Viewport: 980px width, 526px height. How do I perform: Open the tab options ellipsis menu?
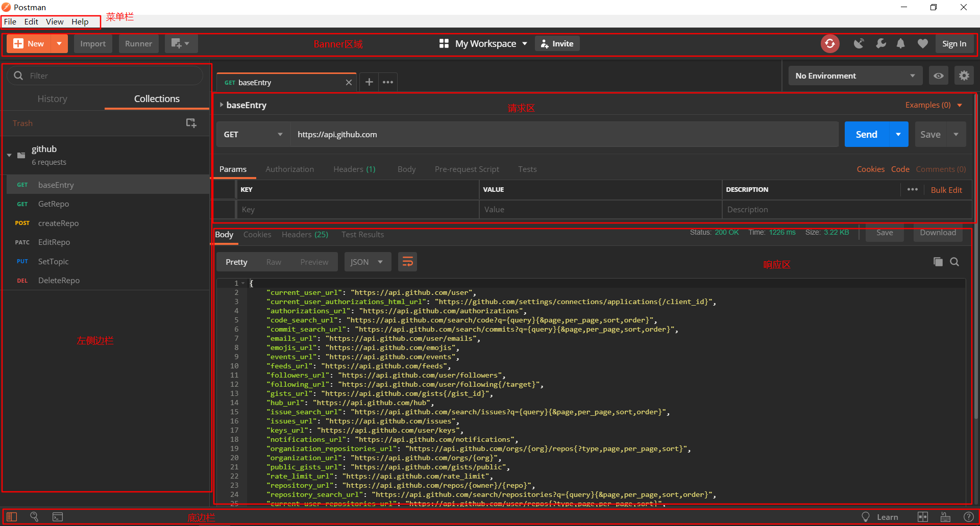(x=388, y=82)
